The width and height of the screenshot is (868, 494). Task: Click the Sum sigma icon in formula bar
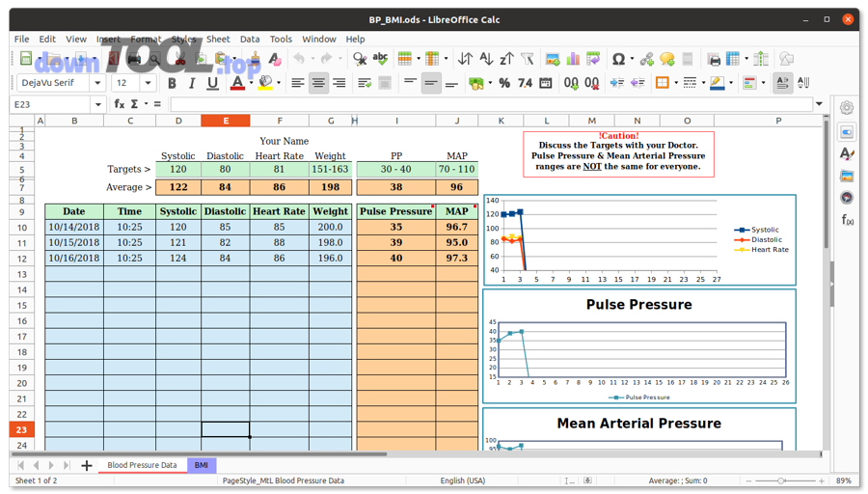[x=134, y=104]
